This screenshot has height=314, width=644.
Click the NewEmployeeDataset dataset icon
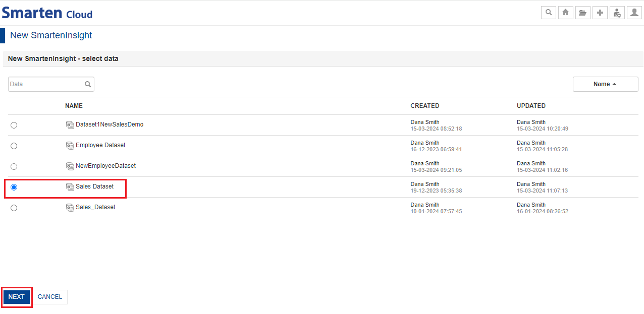click(70, 166)
